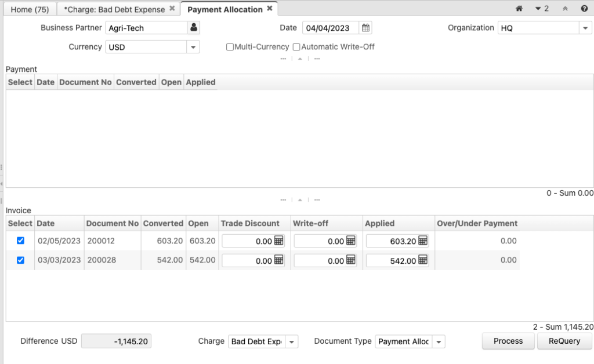Switch to the Home (75) tab
The image size is (594, 364).
(30, 9)
